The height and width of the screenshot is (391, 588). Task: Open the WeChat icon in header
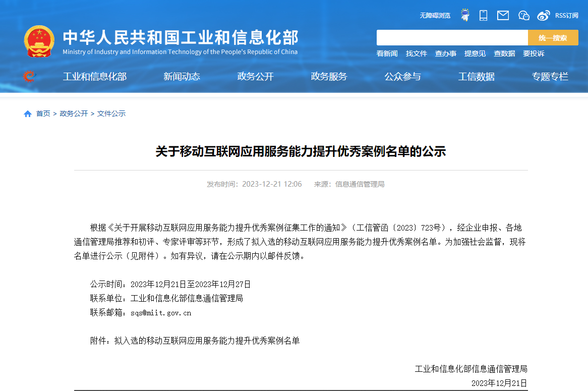pyautogui.click(x=524, y=15)
